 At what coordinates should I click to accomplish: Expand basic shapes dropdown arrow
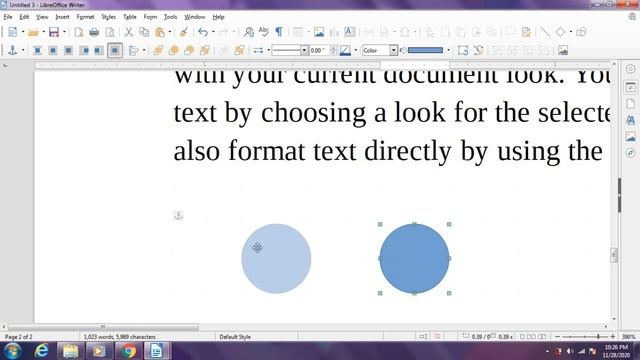click(571, 32)
